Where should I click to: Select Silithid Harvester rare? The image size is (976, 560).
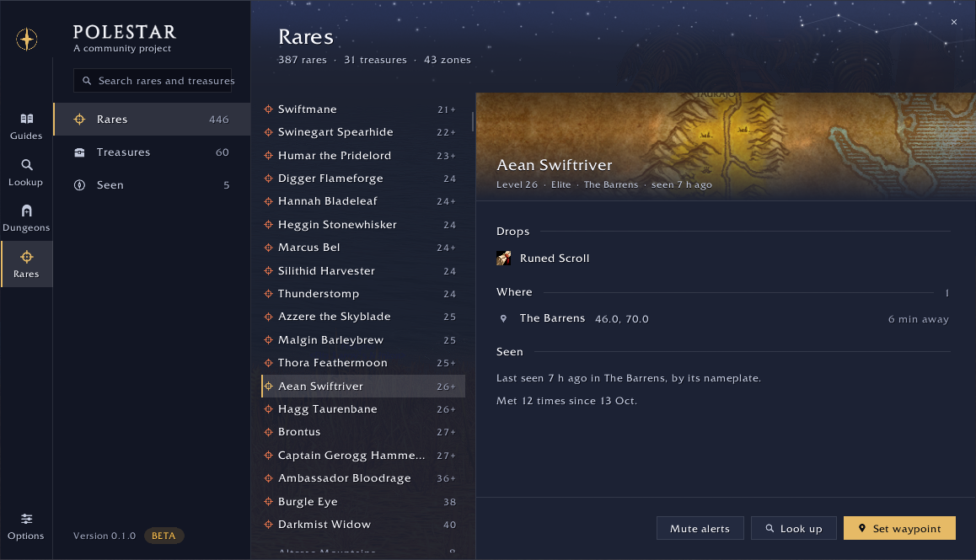pos(363,270)
